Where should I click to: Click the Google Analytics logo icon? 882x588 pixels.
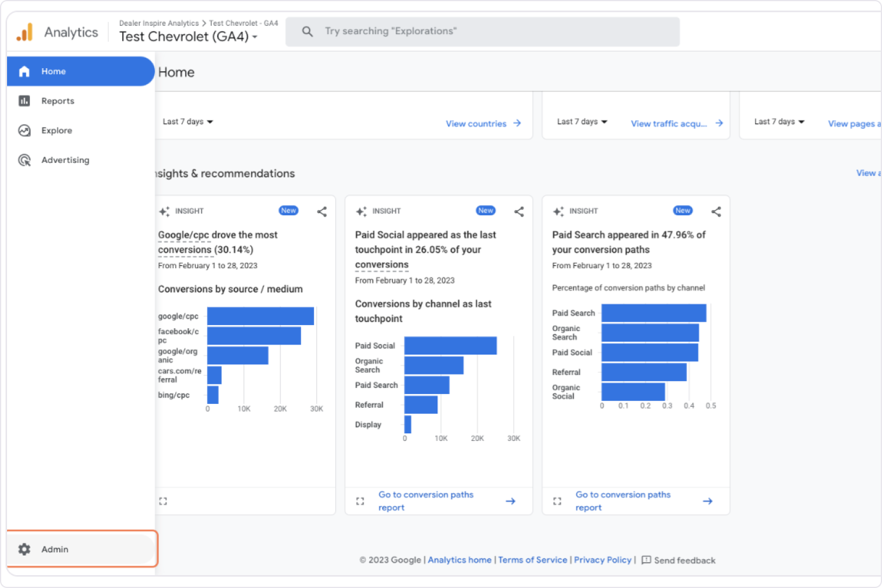(x=25, y=32)
